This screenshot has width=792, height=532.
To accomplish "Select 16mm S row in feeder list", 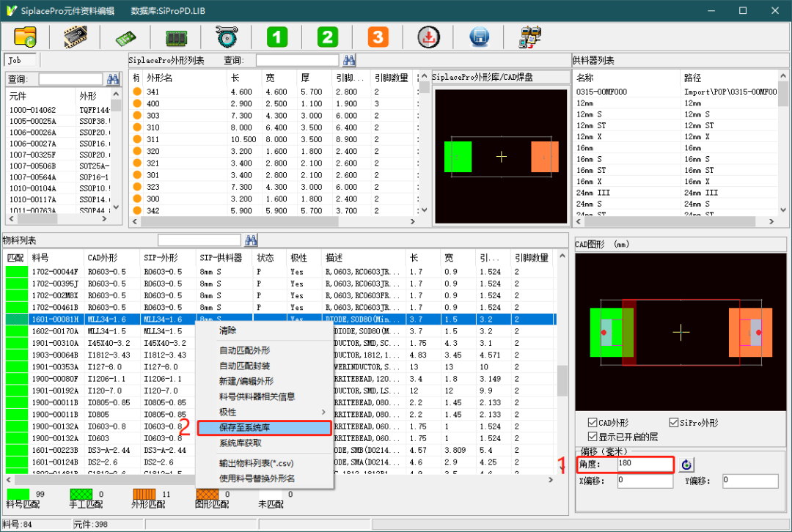I will coord(589,159).
